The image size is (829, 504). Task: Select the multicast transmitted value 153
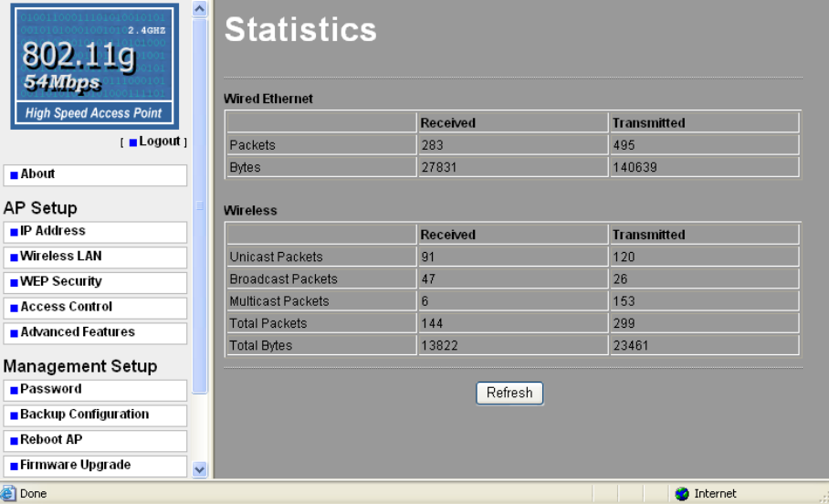624,301
